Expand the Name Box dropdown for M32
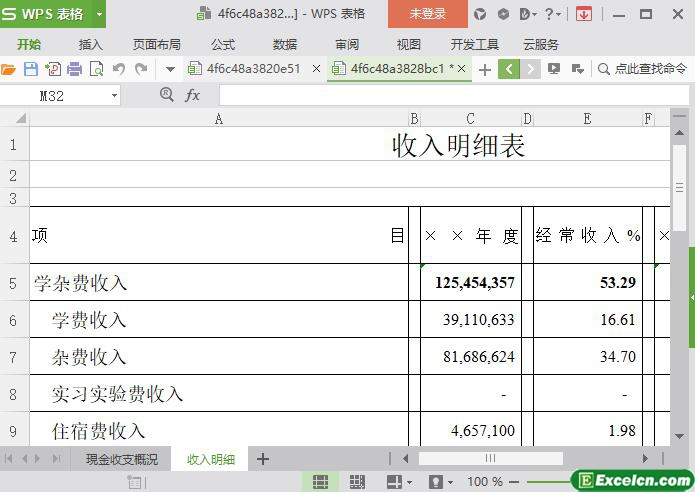This screenshot has width=695, height=492. (114, 95)
